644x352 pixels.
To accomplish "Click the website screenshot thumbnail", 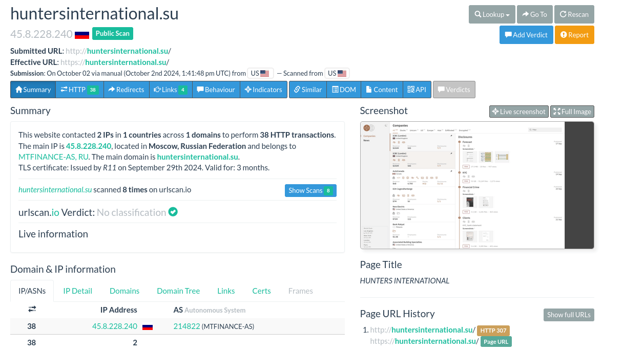I will point(476,185).
